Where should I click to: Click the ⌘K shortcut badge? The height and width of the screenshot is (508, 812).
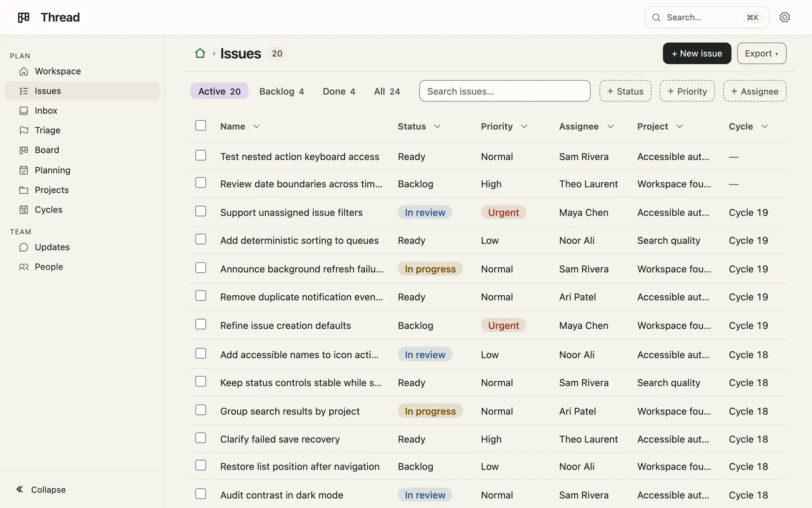(753, 17)
